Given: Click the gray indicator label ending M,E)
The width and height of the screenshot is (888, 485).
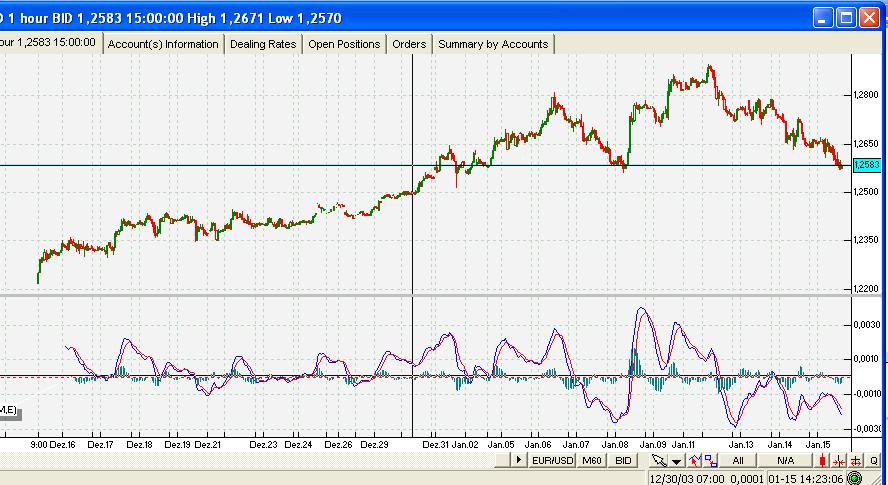Looking at the screenshot, I should pos(10,409).
